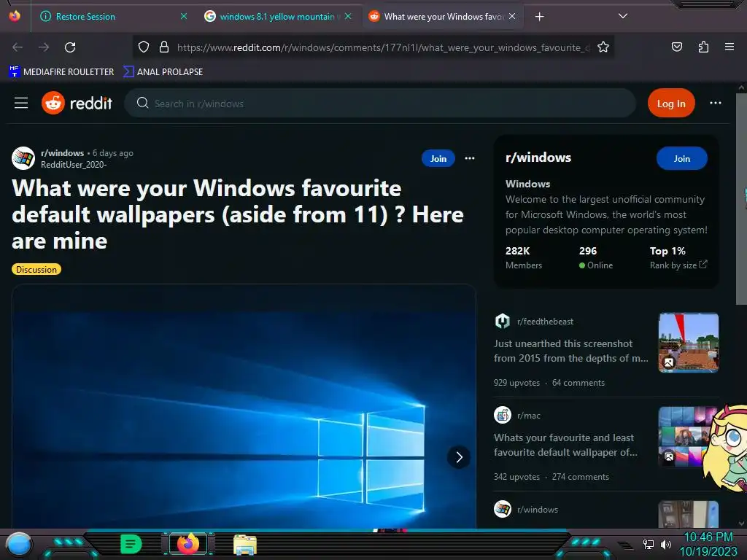
Task: Open the second bookmark on bookmarks toolbar
Action: tap(163, 72)
